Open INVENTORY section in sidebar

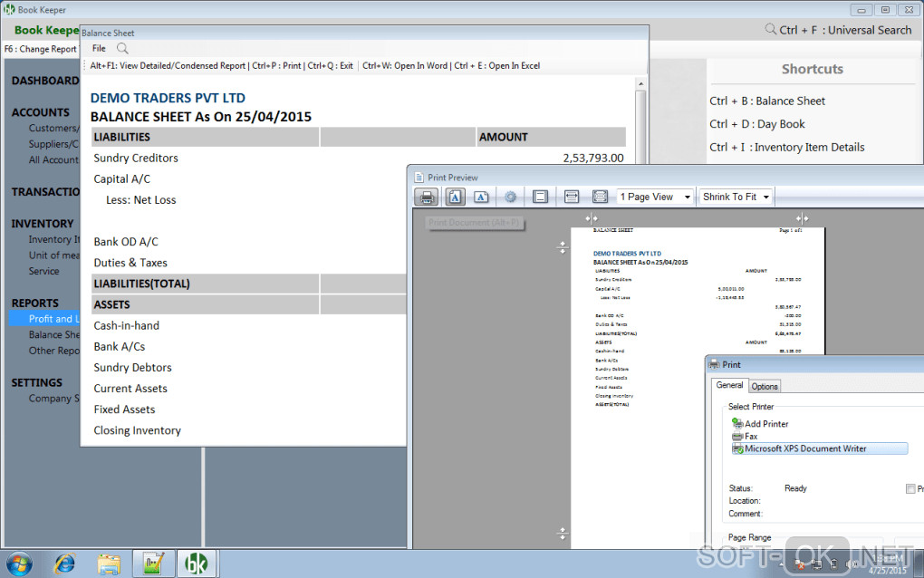[x=43, y=224]
